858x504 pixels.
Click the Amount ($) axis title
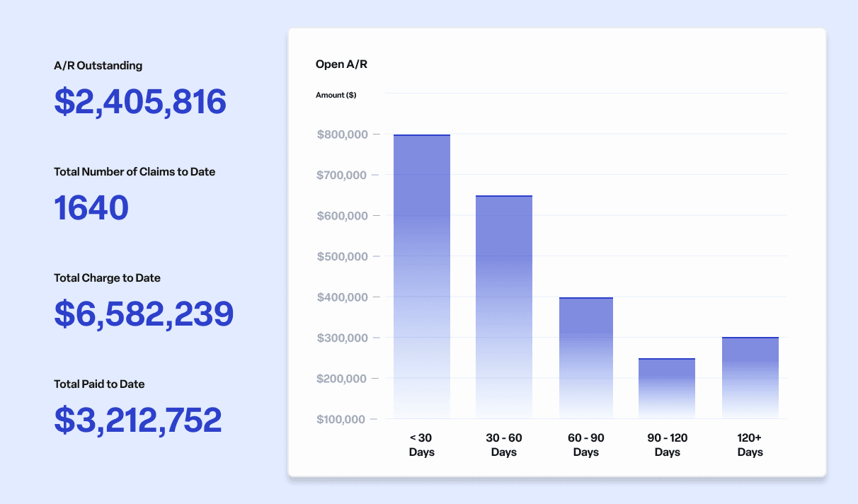click(x=336, y=95)
